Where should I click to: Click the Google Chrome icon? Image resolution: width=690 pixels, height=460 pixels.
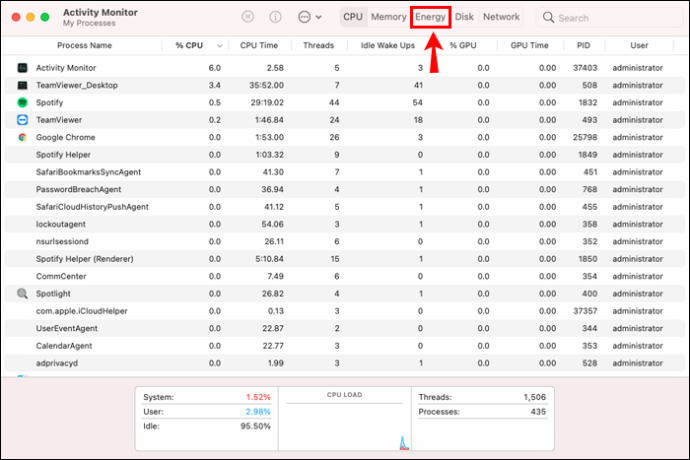point(22,137)
